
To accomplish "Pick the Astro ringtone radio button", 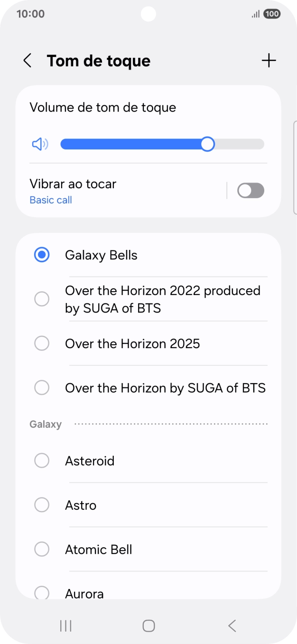I will click(42, 505).
